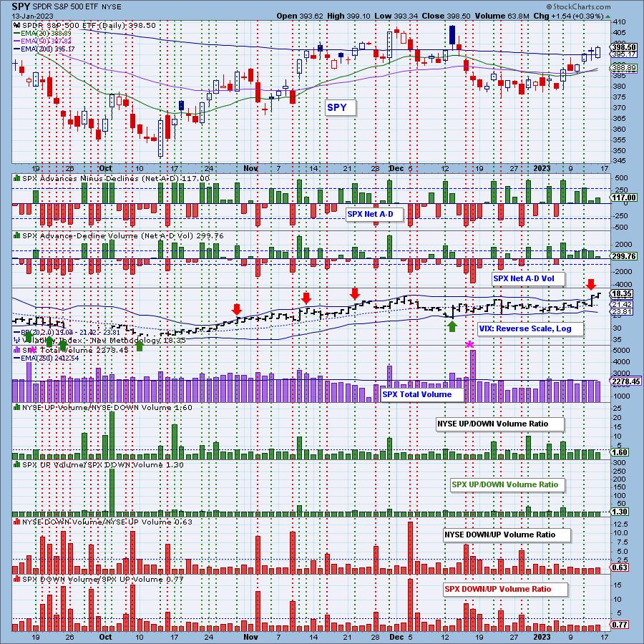Click the Volume 63.8M value
Image resolution: width=644 pixels, height=644 pixels.
[502, 16]
